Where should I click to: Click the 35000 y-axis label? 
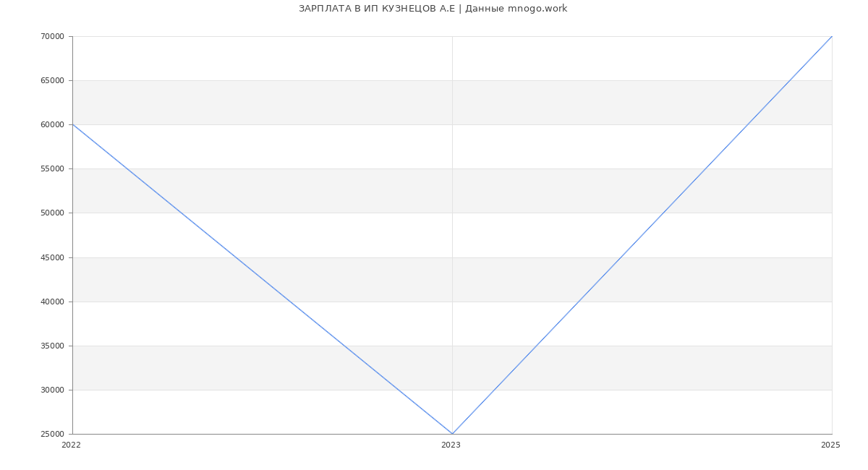click(x=52, y=346)
